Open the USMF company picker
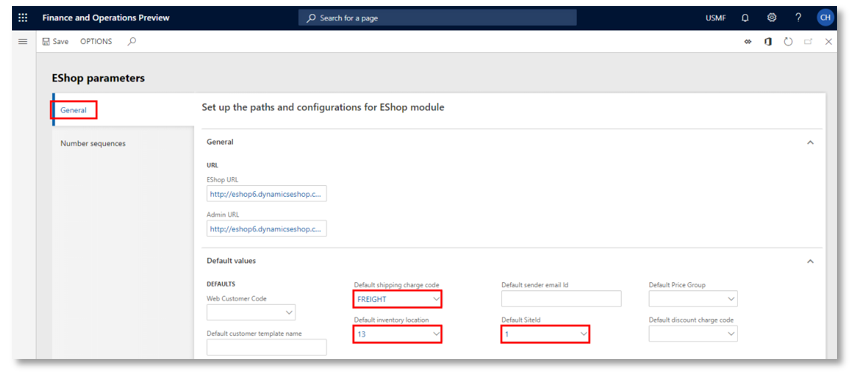 point(716,18)
